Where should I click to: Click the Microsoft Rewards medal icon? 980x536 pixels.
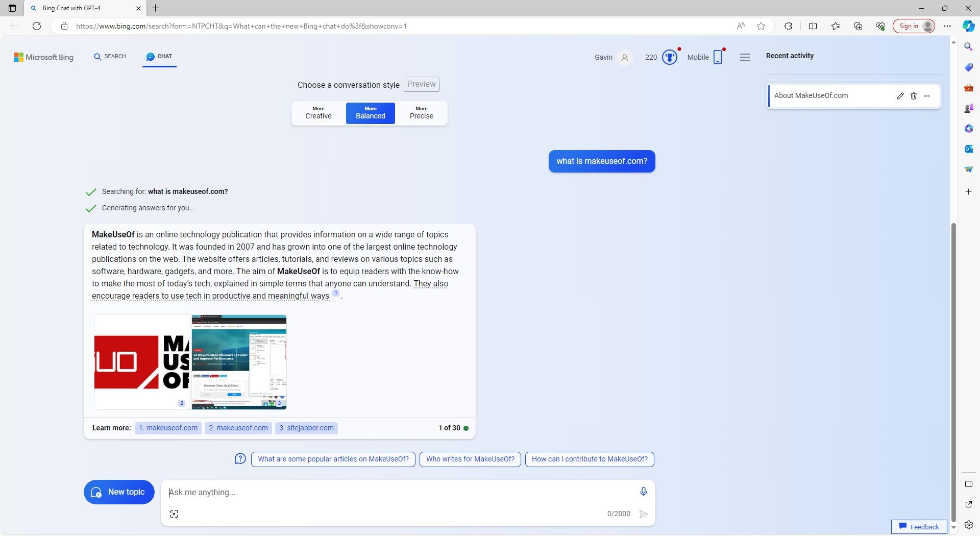[669, 57]
